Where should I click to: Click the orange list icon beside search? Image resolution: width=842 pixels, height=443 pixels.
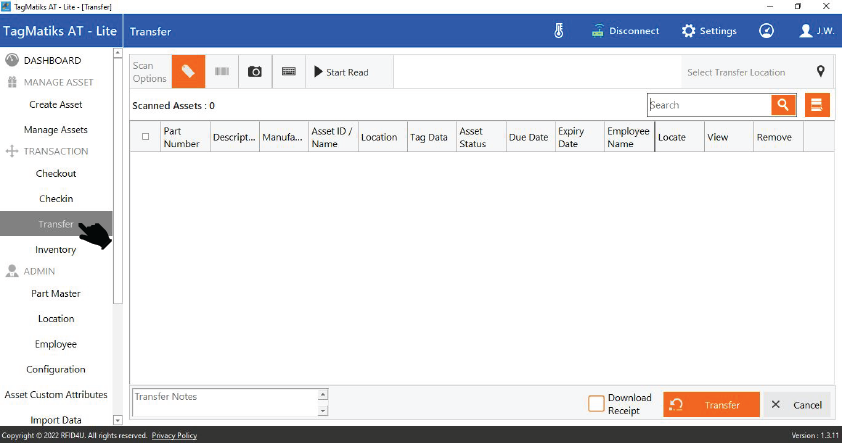pos(817,105)
